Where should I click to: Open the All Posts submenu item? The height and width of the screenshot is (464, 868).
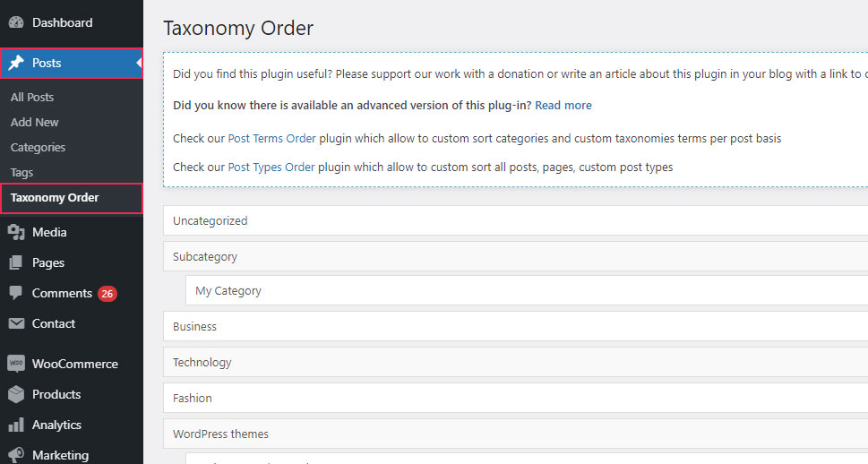coord(32,97)
